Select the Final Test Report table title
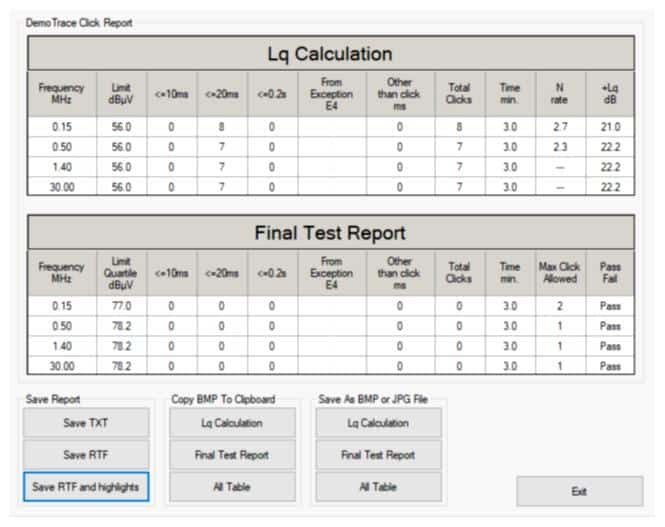This screenshot has width=665, height=527. [331, 233]
